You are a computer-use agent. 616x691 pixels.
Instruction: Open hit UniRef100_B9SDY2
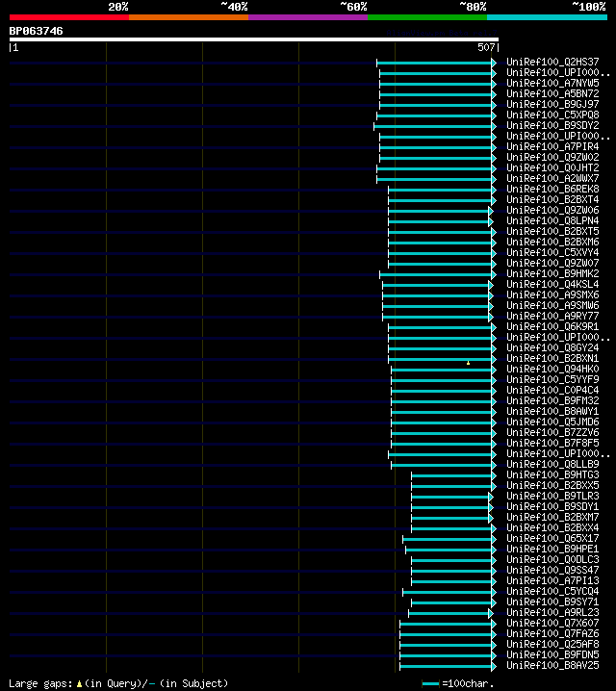(x=552, y=126)
